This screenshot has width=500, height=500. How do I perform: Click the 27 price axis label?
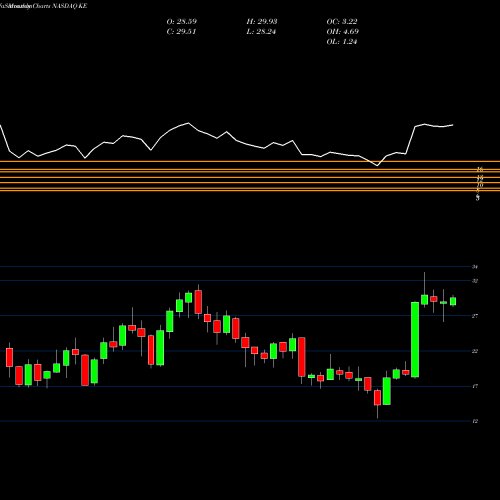tap(475, 316)
